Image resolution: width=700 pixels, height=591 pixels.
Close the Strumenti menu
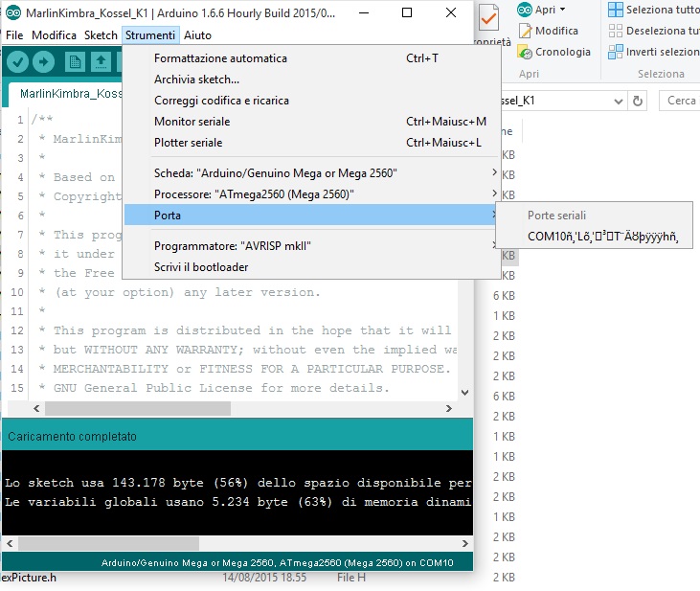[150, 35]
